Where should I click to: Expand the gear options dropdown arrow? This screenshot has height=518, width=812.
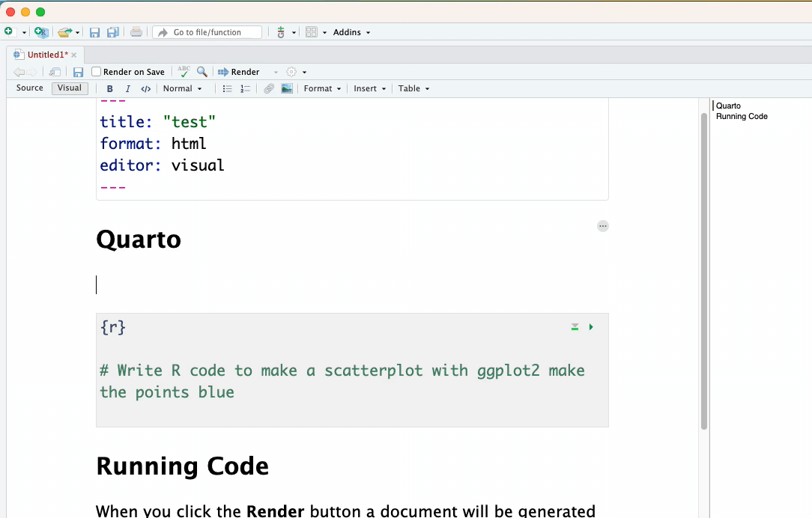click(304, 72)
